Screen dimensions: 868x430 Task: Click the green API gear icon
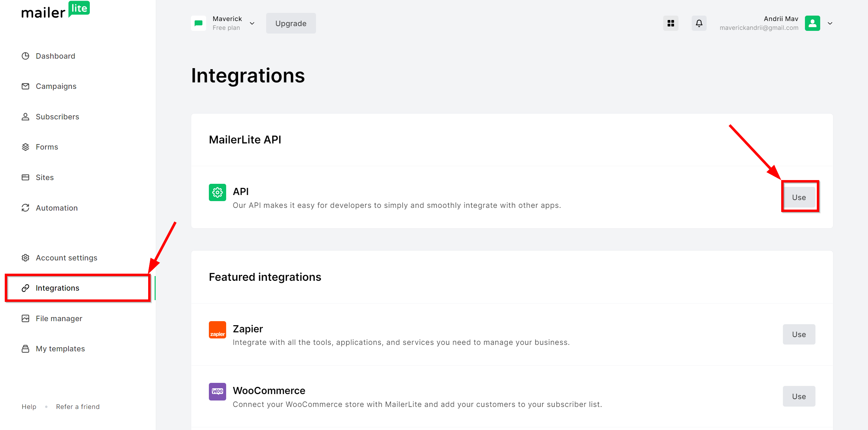[217, 192]
